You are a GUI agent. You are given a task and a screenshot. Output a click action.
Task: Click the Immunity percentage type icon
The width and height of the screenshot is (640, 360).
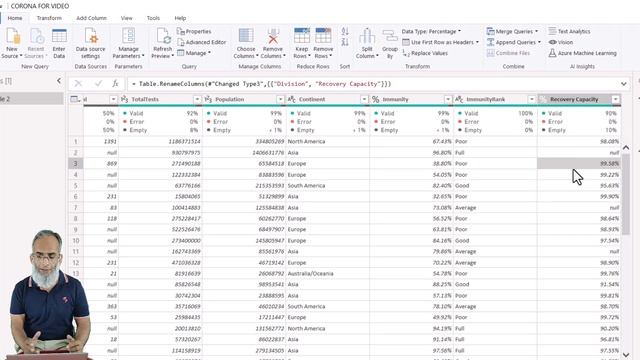[376, 99]
